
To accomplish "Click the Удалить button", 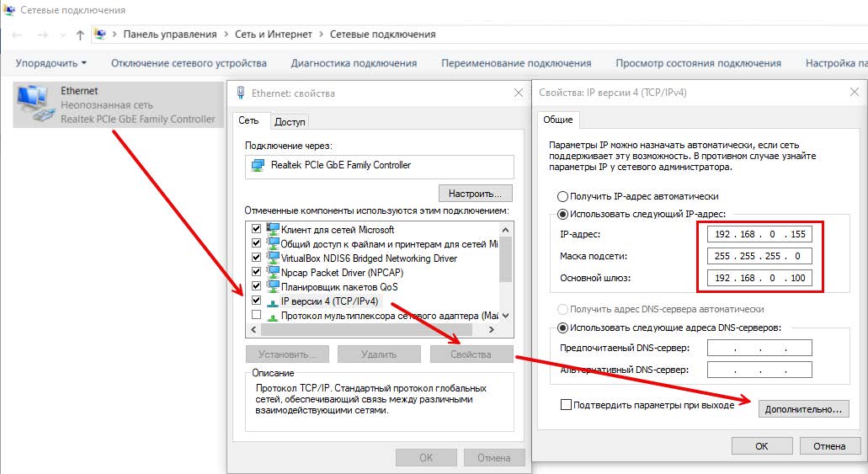I will [x=379, y=354].
